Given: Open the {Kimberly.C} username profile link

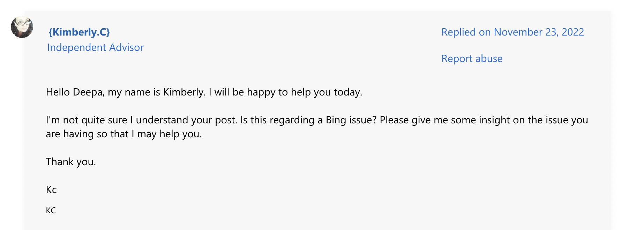Looking at the screenshot, I should [79, 32].
